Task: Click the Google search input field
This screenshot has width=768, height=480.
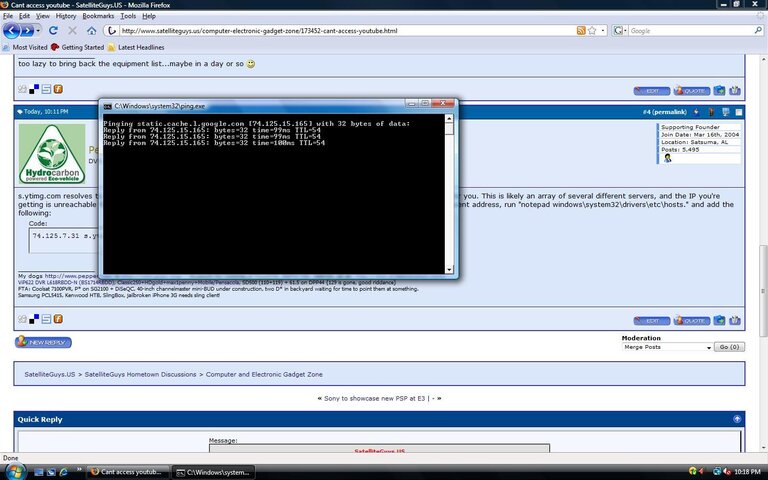Action: click(691, 30)
